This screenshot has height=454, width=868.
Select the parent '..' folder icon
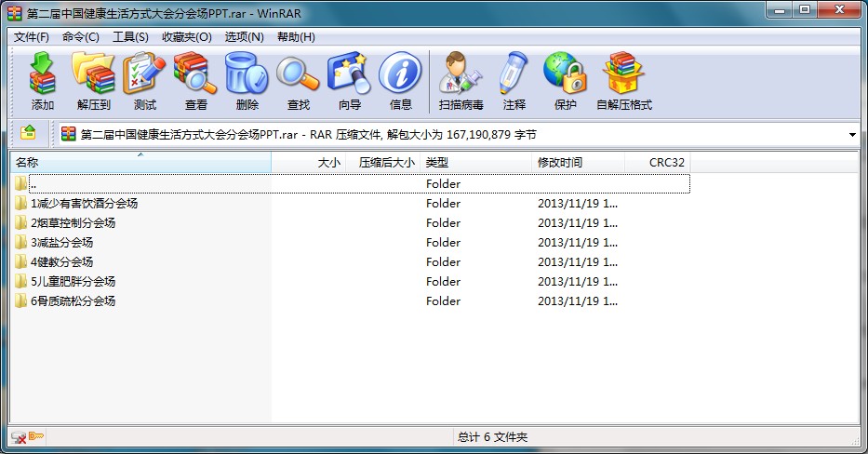(21, 183)
